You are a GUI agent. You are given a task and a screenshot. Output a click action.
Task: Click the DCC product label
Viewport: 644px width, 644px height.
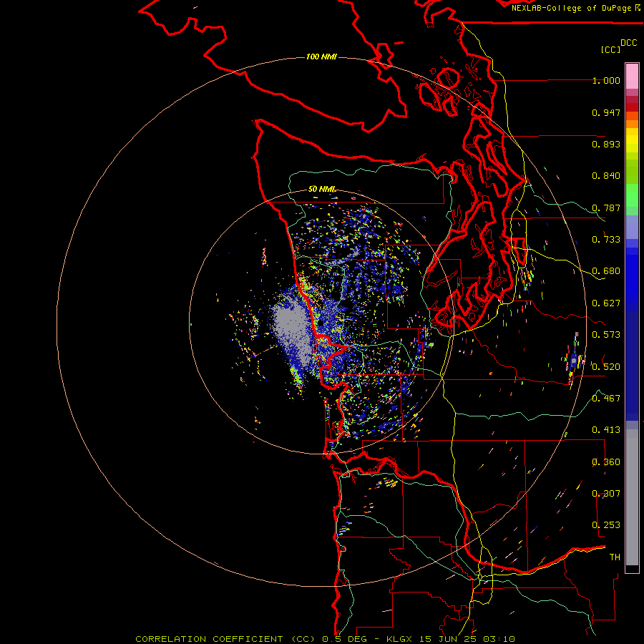(x=629, y=43)
